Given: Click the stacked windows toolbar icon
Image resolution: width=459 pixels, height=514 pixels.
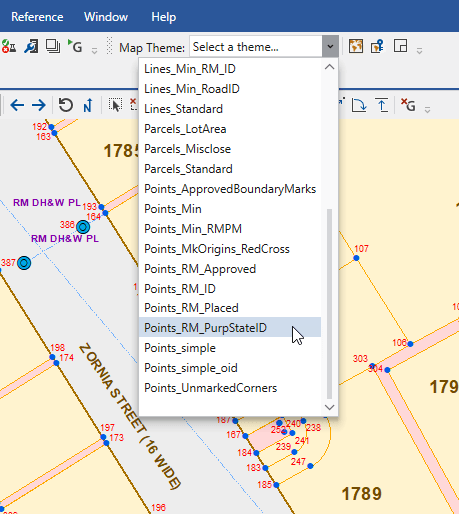Looking at the screenshot, I should [x=53, y=46].
